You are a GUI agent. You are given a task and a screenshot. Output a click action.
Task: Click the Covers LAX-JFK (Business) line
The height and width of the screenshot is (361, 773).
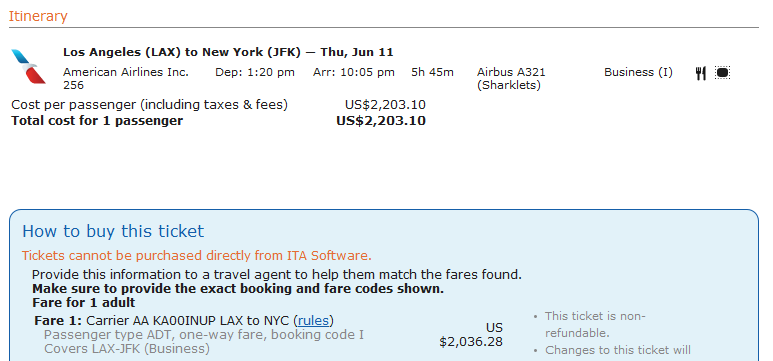127,349
